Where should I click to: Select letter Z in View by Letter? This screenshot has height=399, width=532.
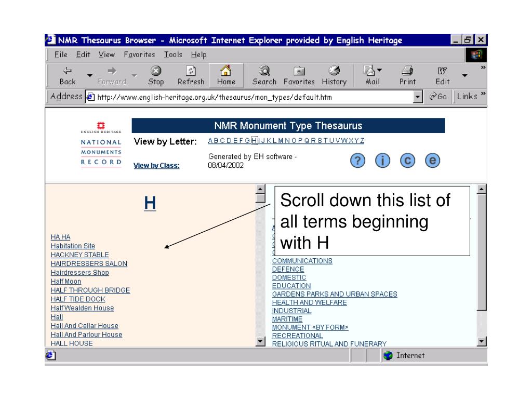pos(362,141)
